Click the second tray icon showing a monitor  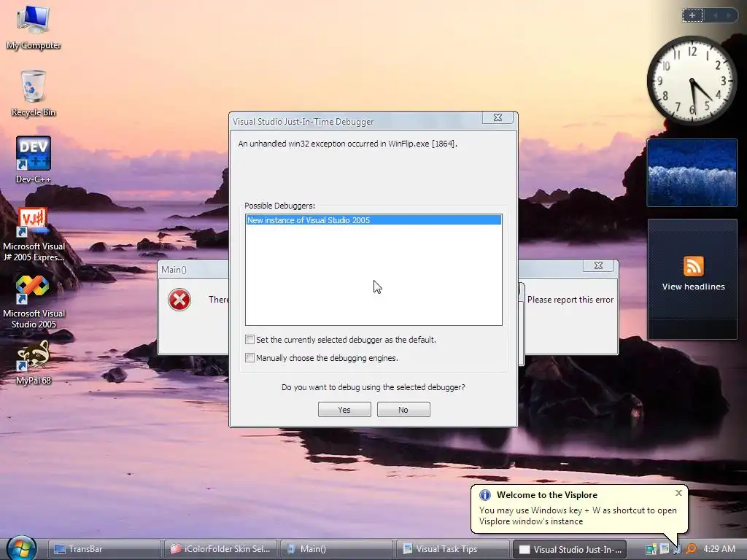pyautogui.click(x=664, y=549)
